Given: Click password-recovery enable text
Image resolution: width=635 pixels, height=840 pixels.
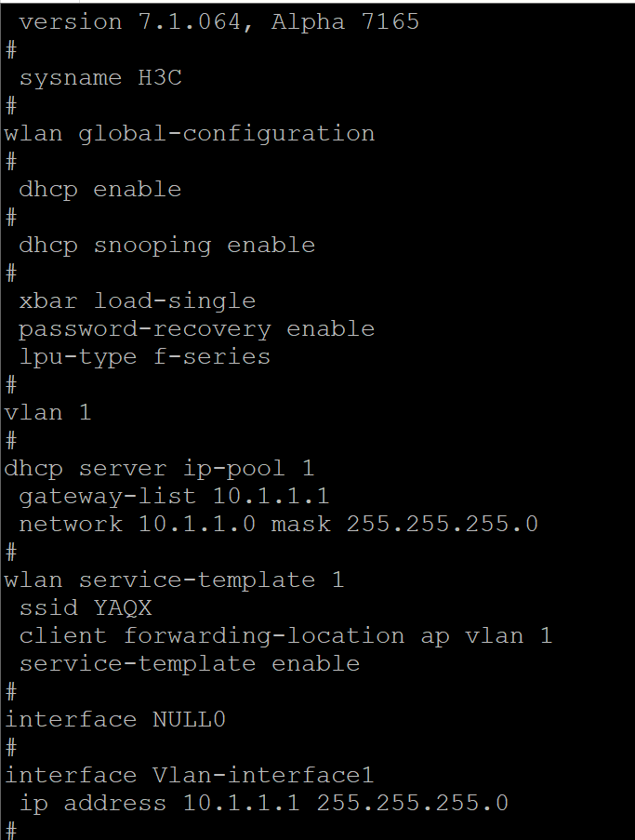Looking at the screenshot, I should pos(197,328).
